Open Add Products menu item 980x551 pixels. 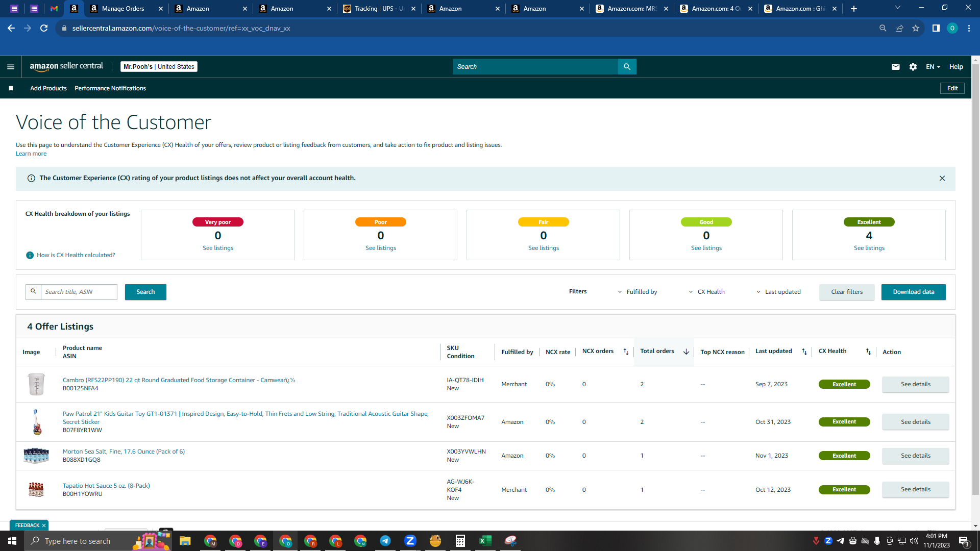point(48,88)
